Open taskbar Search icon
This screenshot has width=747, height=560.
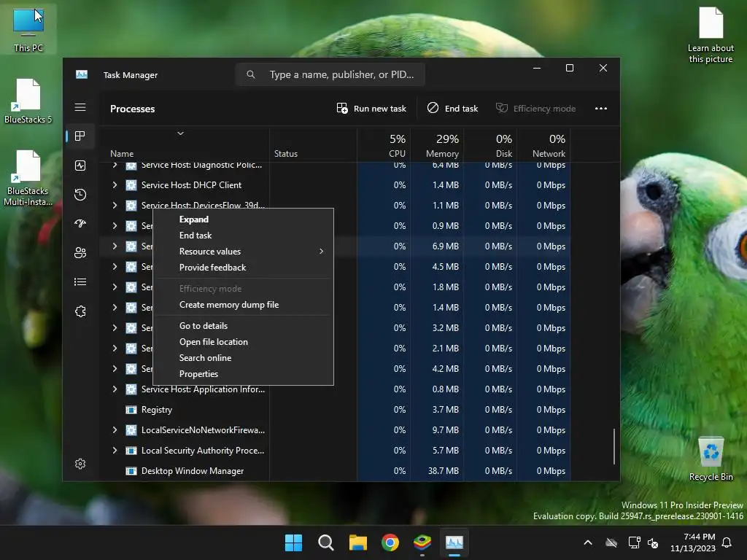tap(326, 542)
